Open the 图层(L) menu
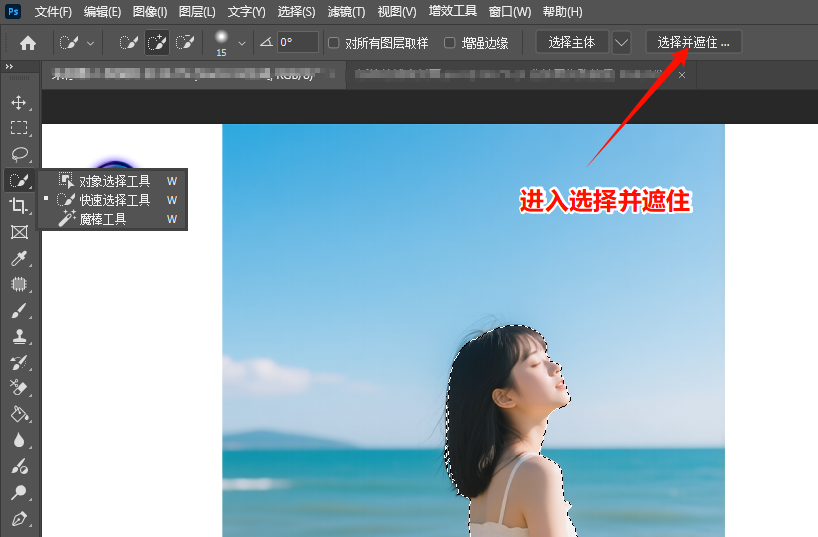818x537 pixels. (197, 11)
